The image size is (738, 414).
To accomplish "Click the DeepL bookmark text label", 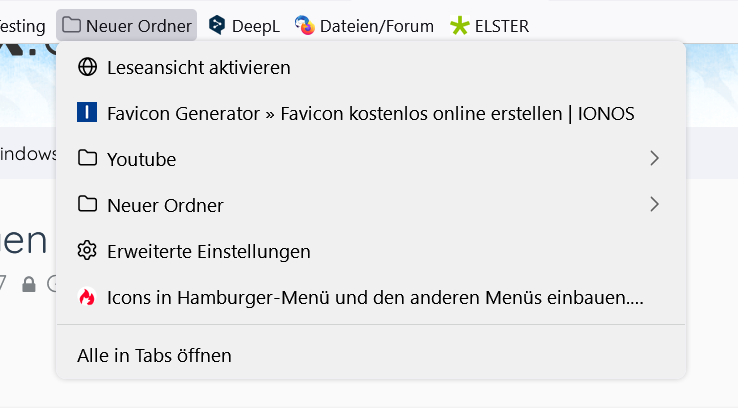I will [256, 26].
